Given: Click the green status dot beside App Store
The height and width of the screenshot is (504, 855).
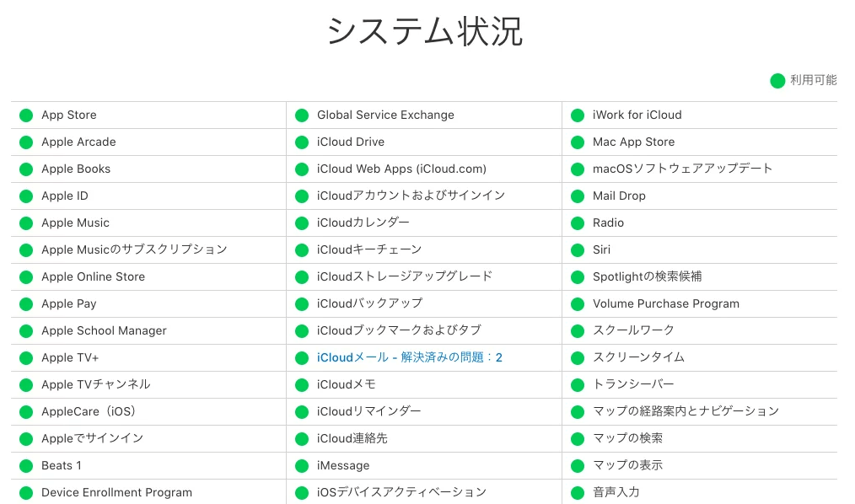Looking at the screenshot, I should pos(26,115).
